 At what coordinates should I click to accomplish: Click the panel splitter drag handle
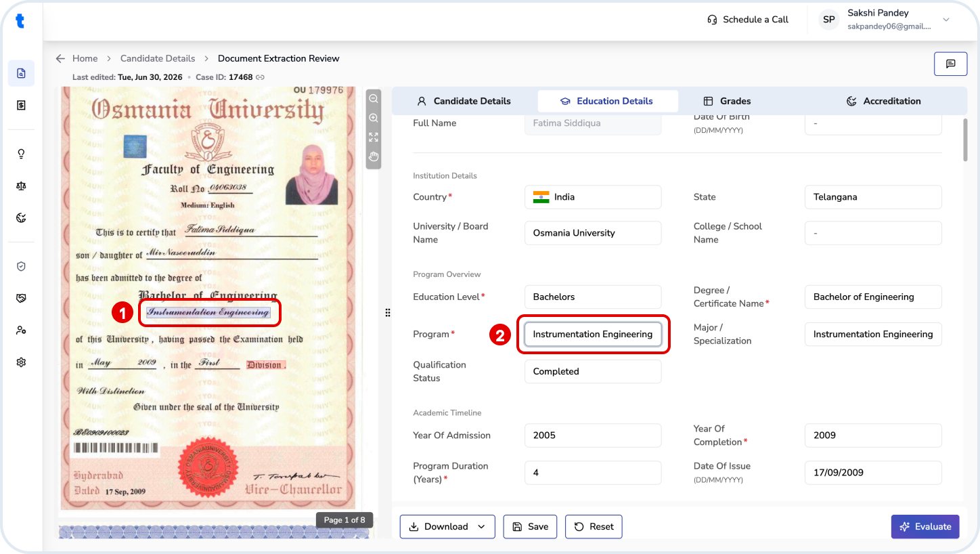(x=388, y=312)
